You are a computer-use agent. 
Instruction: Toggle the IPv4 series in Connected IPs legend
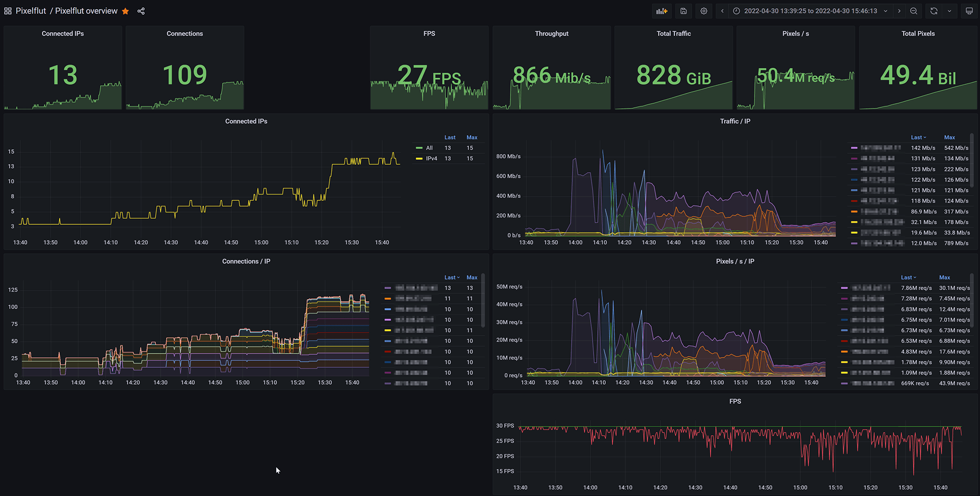[431, 159]
